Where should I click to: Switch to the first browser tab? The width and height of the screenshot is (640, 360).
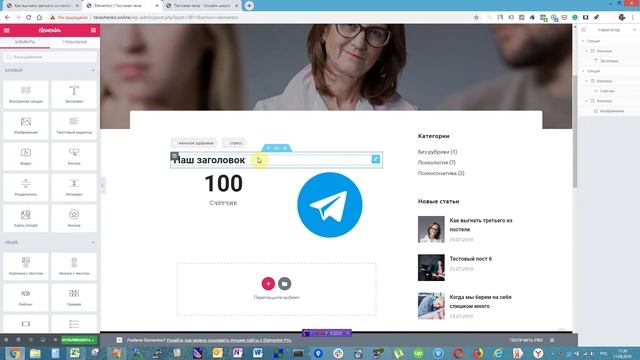tap(41, 6)
